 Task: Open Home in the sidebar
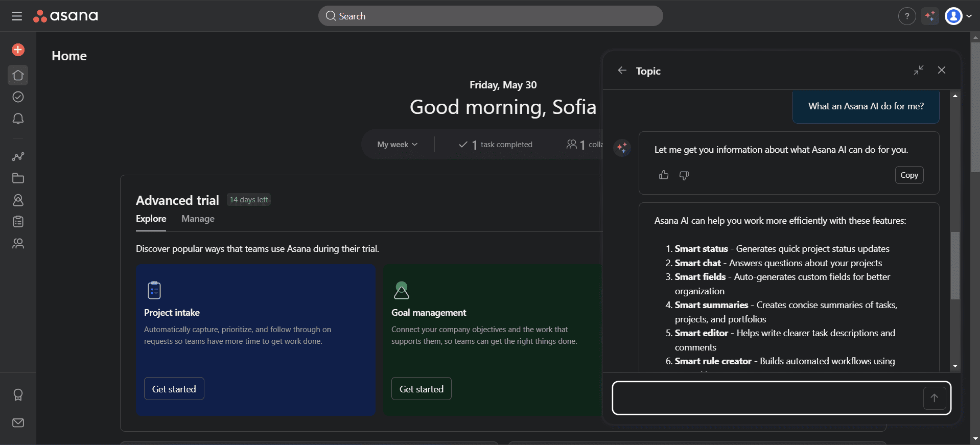pos(18,75)
